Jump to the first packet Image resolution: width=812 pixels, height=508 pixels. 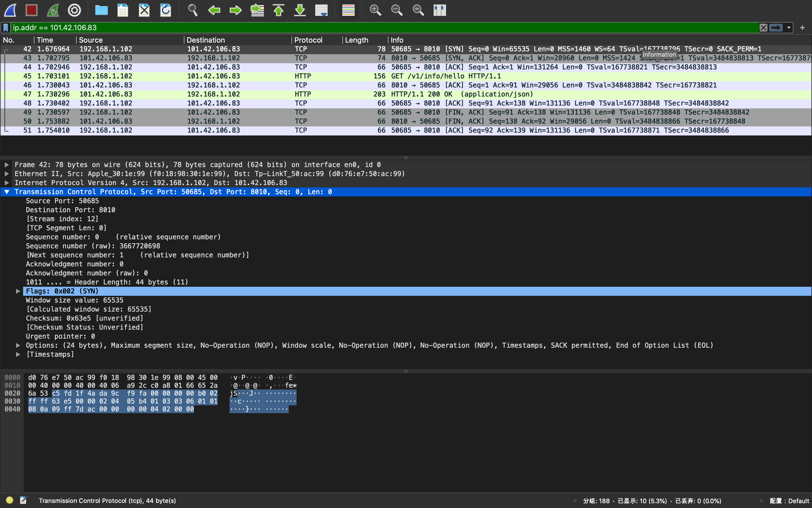pos(279,10)
